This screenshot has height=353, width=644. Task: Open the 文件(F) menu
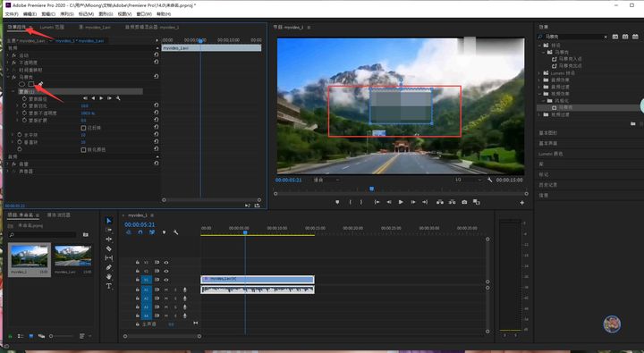click(12, 14)
